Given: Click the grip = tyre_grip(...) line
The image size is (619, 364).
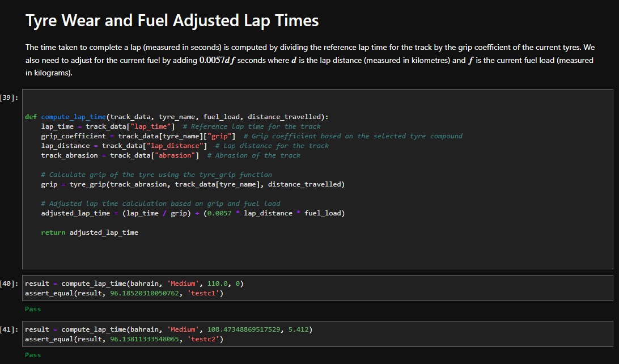Looking at the screenshot, I should (x=193, y=184).
